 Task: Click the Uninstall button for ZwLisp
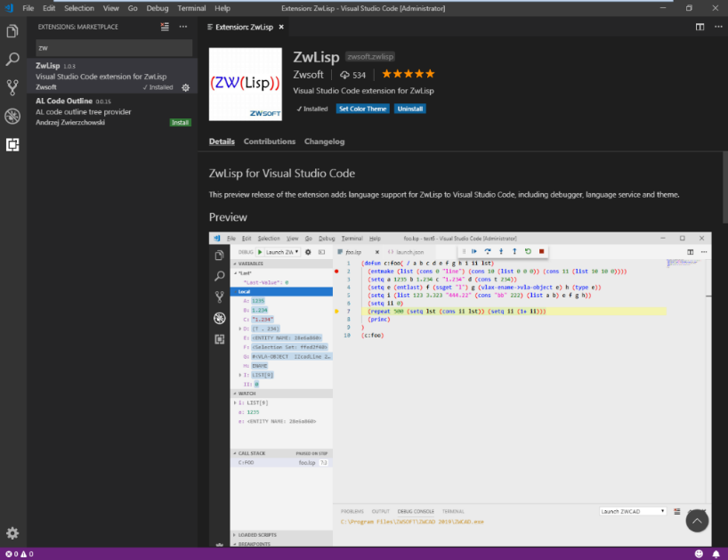[410, 109]
